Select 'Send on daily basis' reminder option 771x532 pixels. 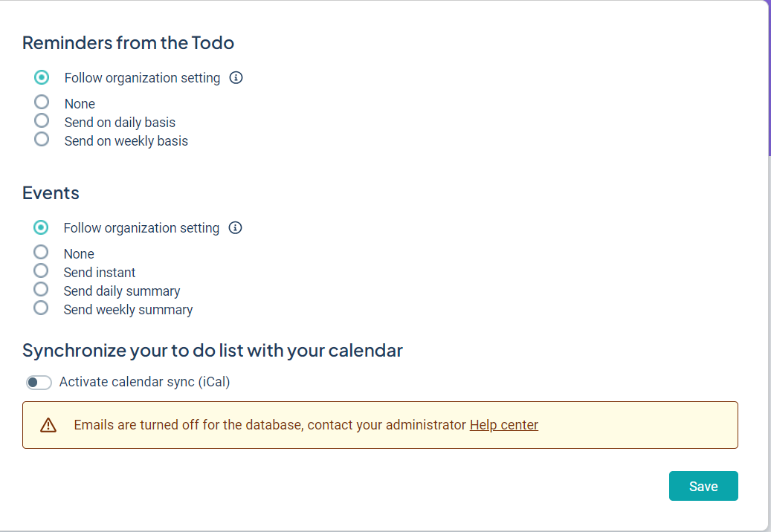point(42,120)
